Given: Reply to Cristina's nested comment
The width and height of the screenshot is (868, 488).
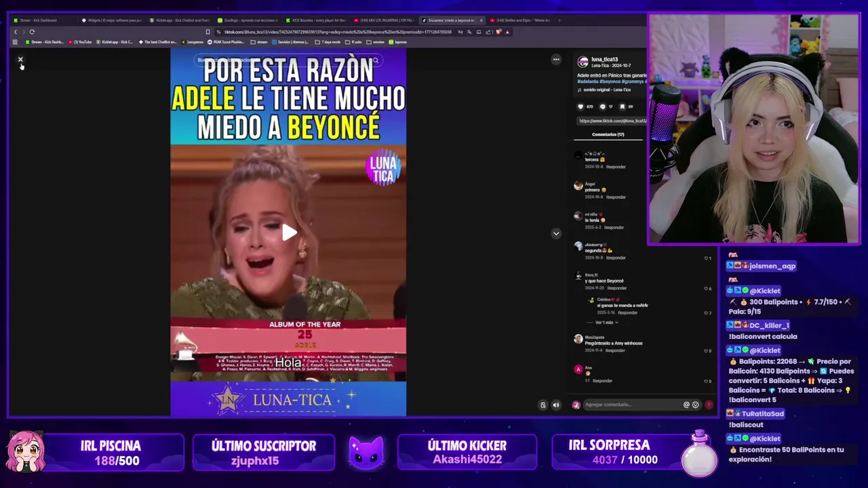Looking at the screenshot, I should point(628,312).
